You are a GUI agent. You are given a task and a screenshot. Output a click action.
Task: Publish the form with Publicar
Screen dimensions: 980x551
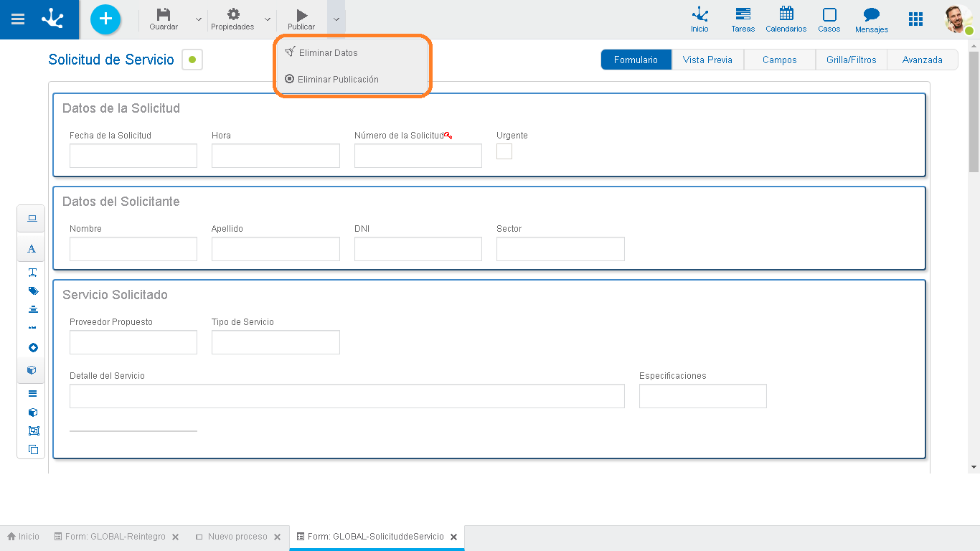pos(301,19)
